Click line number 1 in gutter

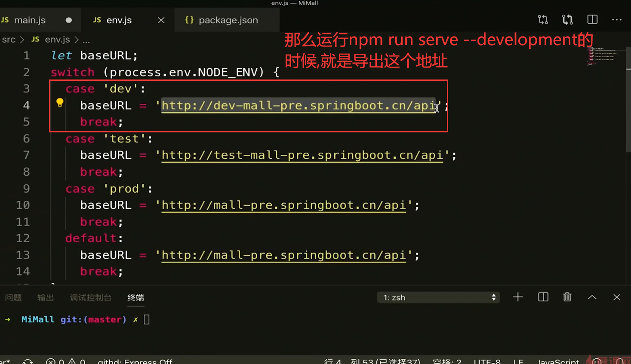pyautogui.click(x=27, y=56)
